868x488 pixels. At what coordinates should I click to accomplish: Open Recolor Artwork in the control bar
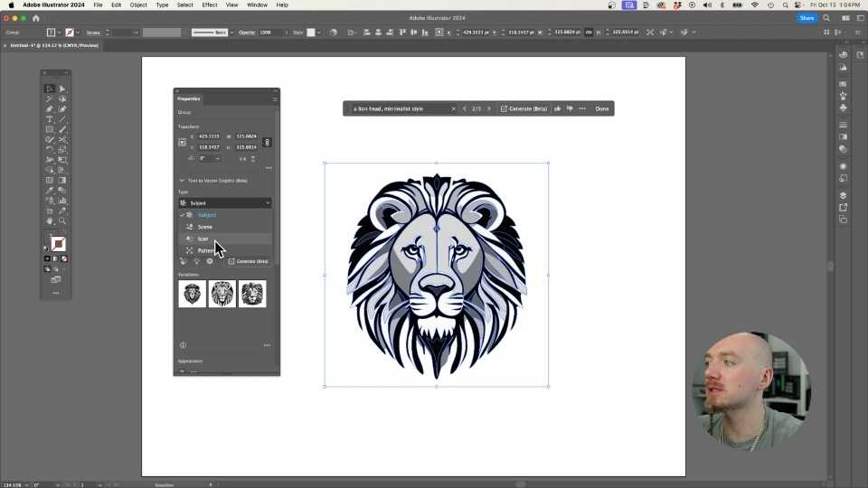tap(334, 33)
